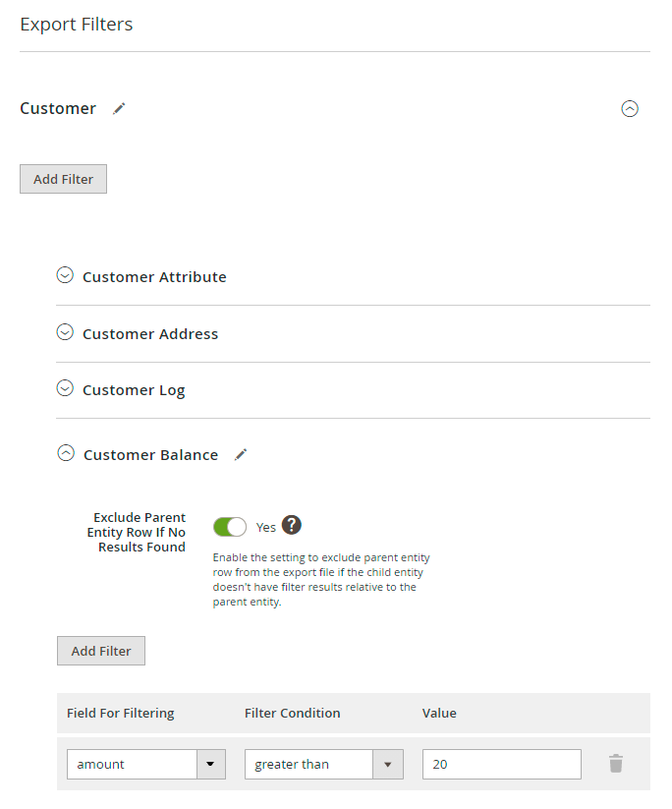Click the Customer Balance section title

coord(150,455)
